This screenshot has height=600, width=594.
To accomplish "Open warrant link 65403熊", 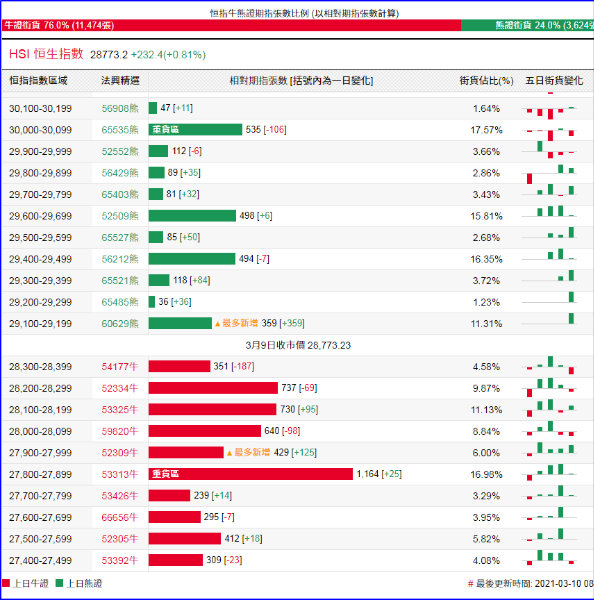I will [120, 194].
